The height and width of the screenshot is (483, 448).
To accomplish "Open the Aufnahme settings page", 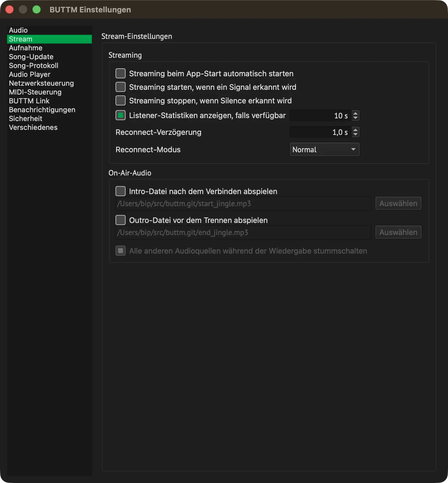I will pos(50,48).
